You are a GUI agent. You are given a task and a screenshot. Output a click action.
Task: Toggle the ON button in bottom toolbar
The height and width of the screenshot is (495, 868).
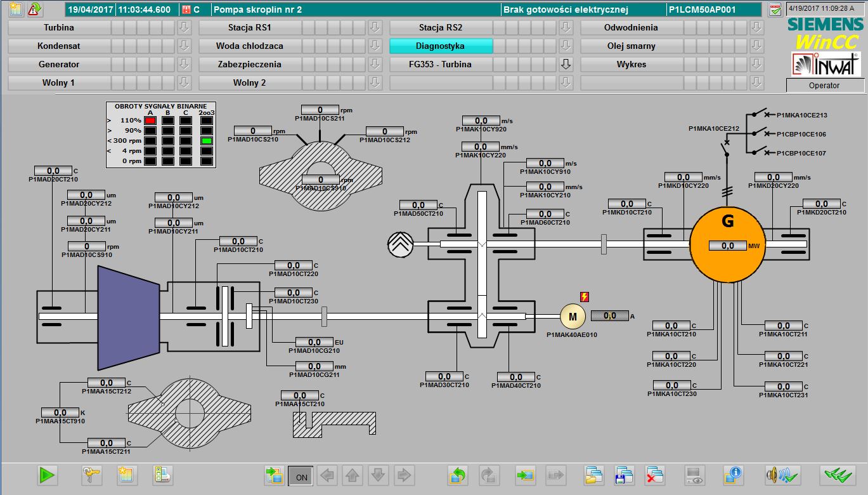(x=301, y=475)
